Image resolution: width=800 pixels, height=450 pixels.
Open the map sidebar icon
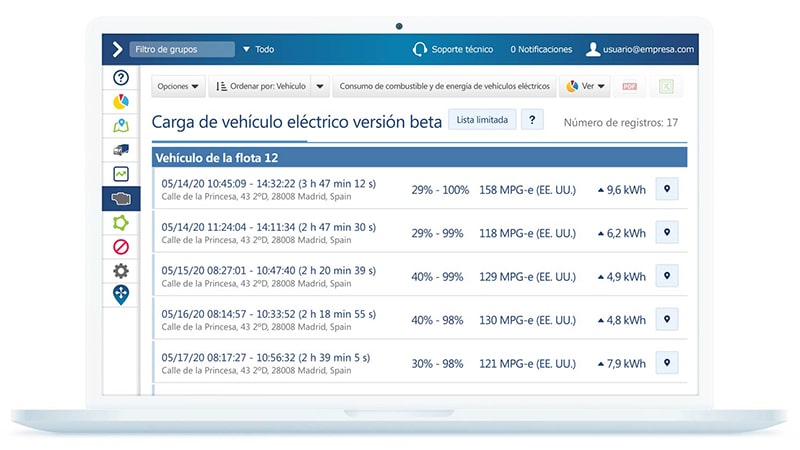click(x=121, y=126)
